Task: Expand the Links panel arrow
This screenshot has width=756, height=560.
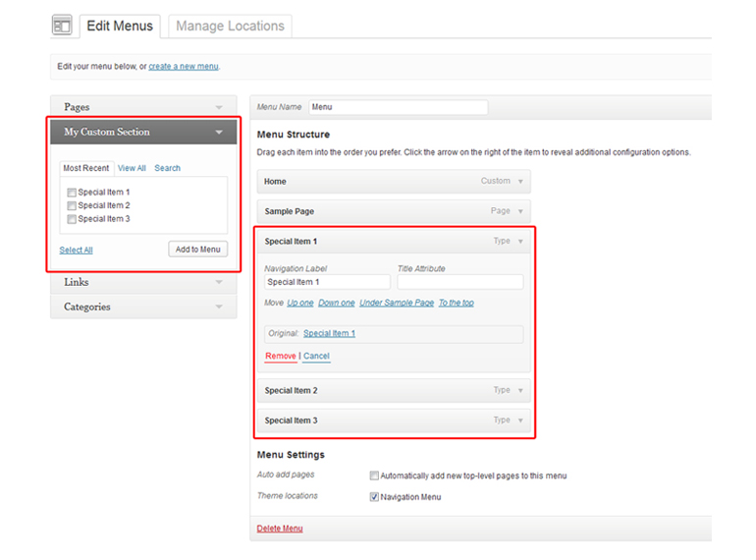Action: click(x=219, y=283)
